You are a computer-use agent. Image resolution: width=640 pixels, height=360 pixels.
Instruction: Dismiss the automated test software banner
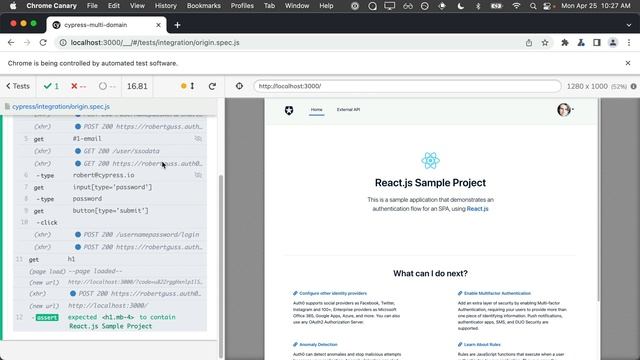(x=628, y=63)
